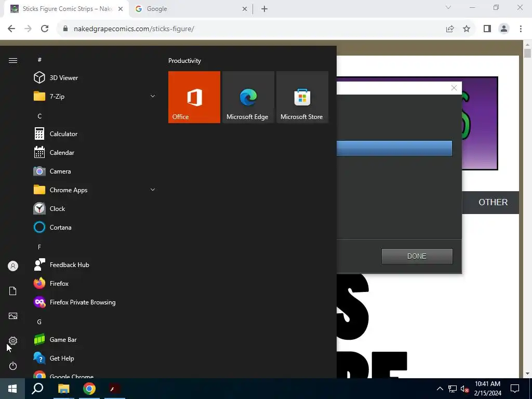Open Pictures from Start sidebar

13,316
